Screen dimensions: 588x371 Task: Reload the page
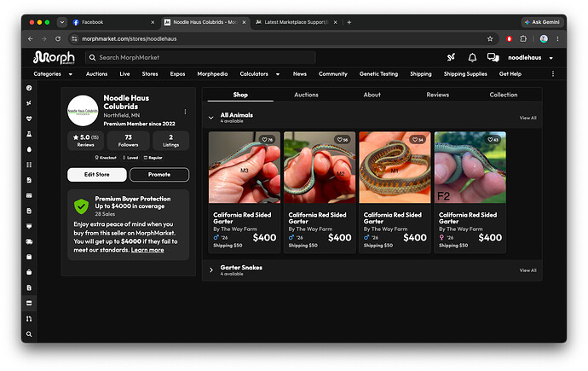click(58, 38)
